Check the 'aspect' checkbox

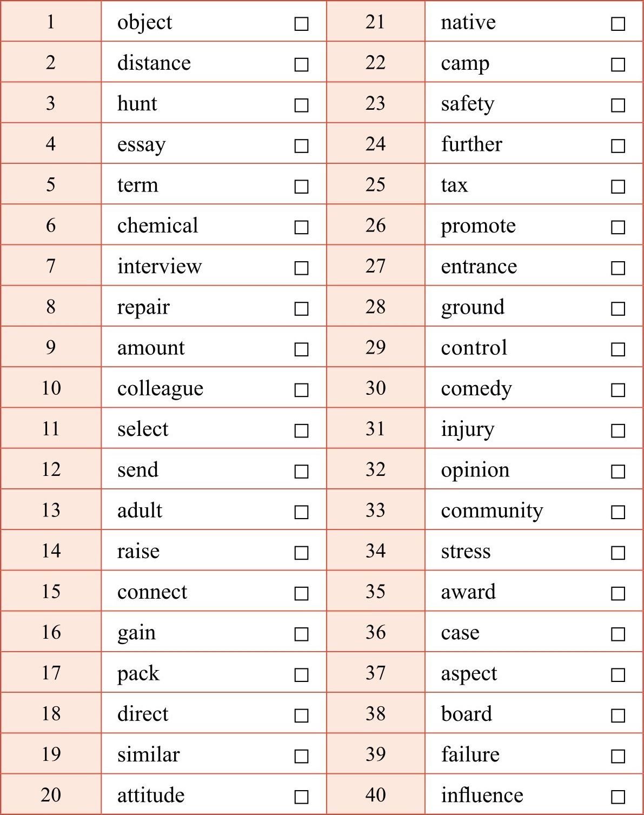point(618,675)
